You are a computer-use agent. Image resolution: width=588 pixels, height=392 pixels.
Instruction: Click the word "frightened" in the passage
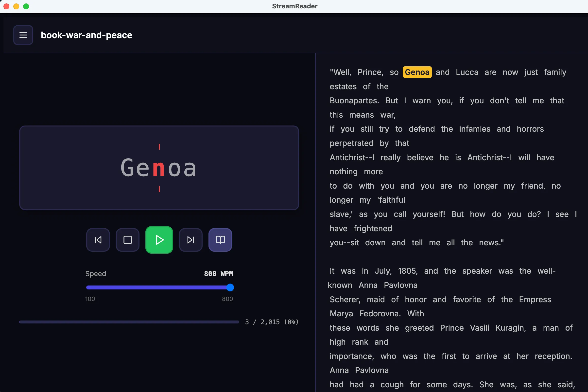click(373, 229)
